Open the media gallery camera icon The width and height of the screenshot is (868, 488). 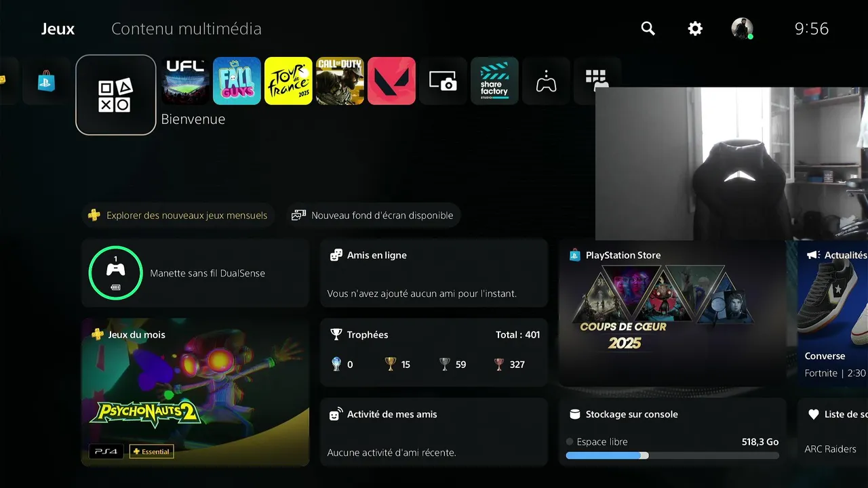(443, 81)
